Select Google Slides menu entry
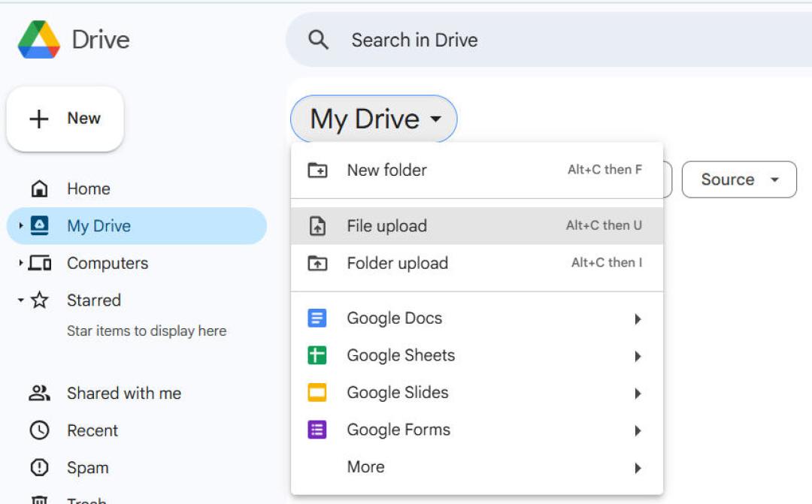 477,393
